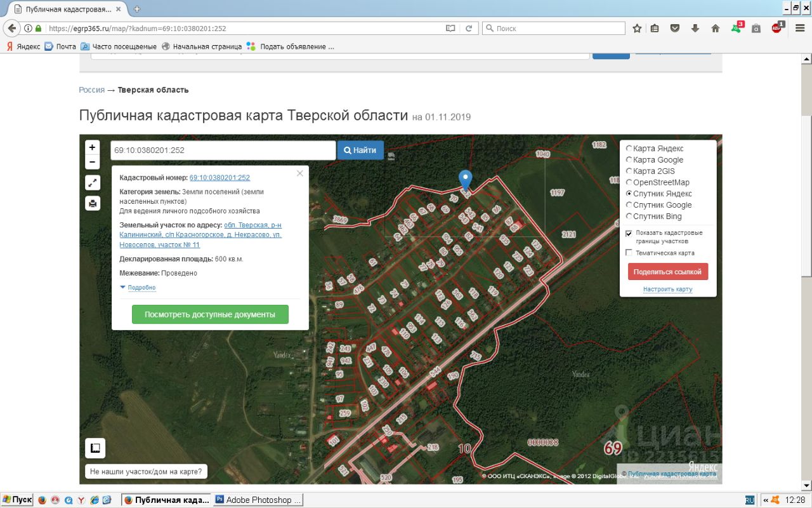Select the OpenStreetMap radio button
The image size is (812, 508).
629,183
